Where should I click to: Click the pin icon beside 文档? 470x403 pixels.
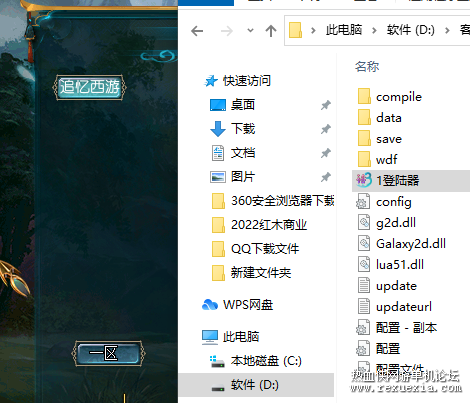pyautogui.click(x=326, y=153)
